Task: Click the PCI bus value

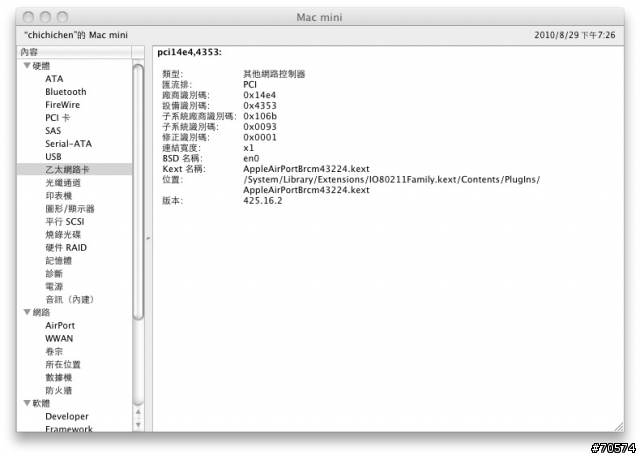Action: click(250, 85)
